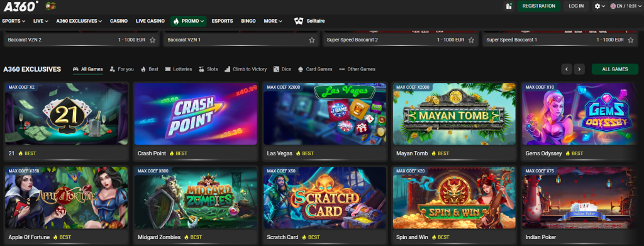Open Midgard Zombies game thumbnail

[x=196, y=198]
